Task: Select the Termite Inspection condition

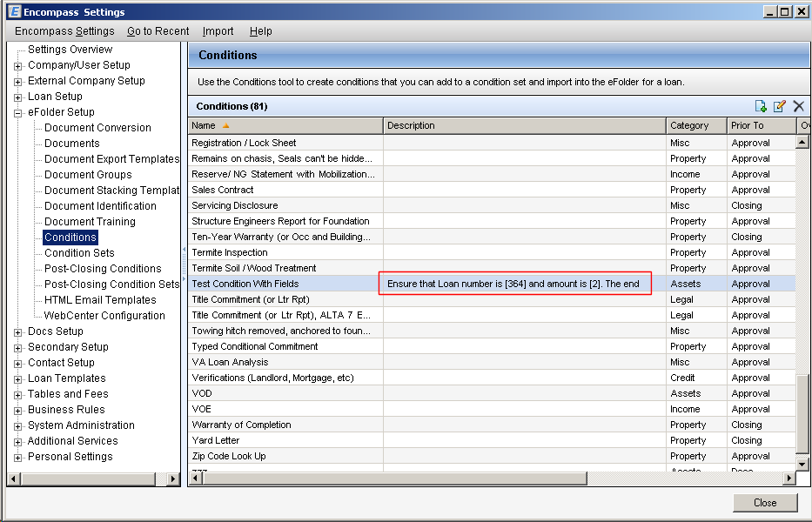Action: 492,252
